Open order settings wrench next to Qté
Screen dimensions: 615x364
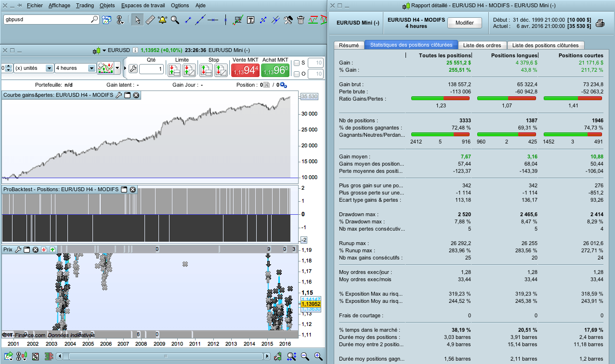133,69
